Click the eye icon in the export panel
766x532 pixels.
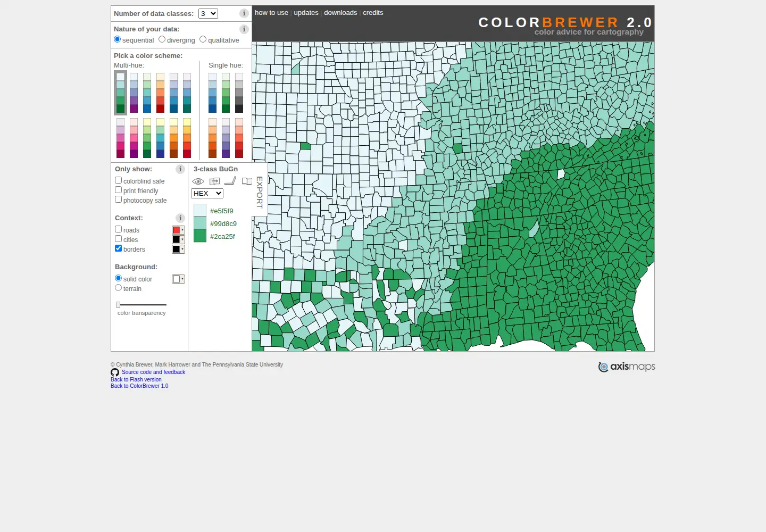point(198,181)
